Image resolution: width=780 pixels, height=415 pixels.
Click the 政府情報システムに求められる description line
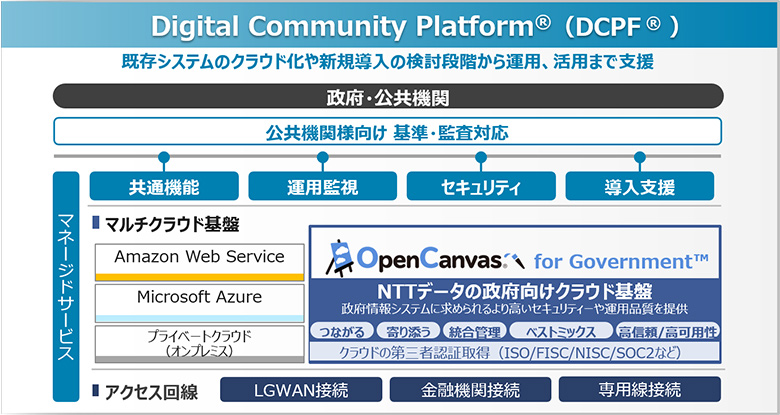coord(515,309)
